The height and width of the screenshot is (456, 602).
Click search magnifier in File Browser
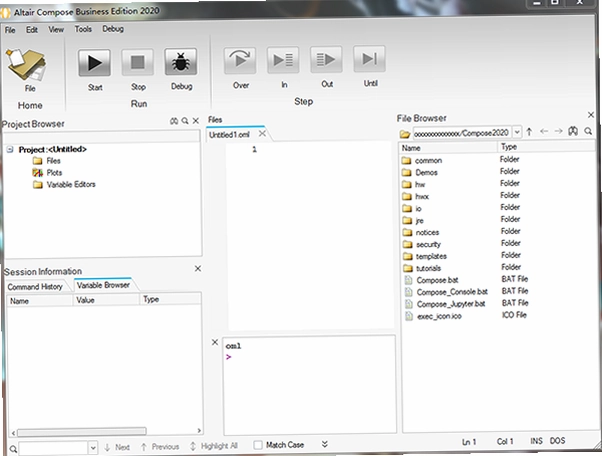coord(588,131)
